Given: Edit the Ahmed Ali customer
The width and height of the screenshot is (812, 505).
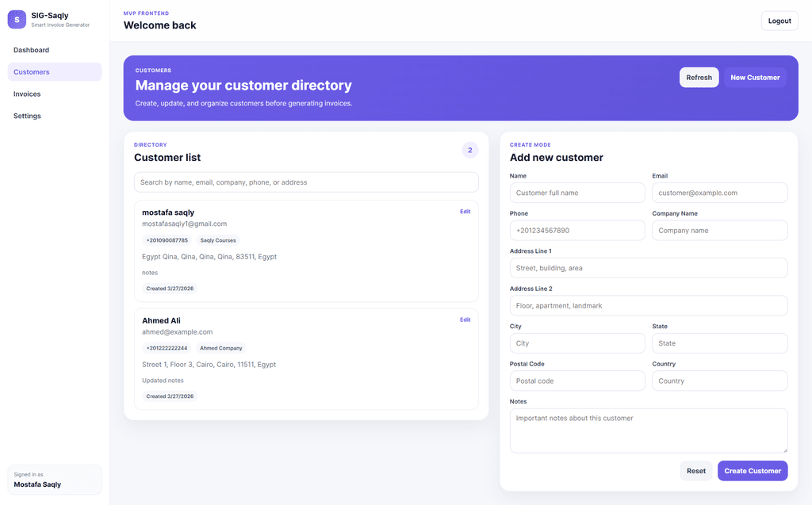Looking at the screenshot, I should click(x=465, y=319).
